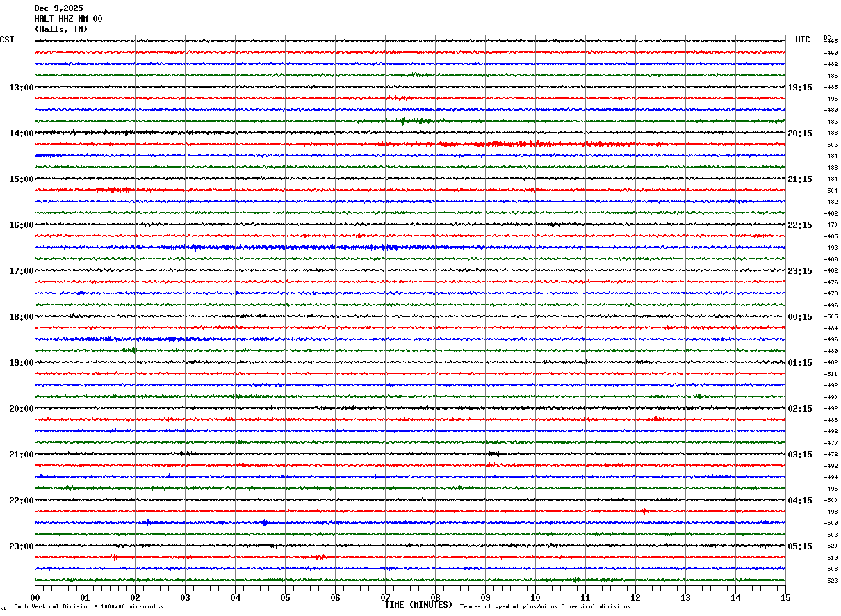This screenshot has height=616, width=841.
Task: Click the DC offset value "-503"
Action: [831, 535]
